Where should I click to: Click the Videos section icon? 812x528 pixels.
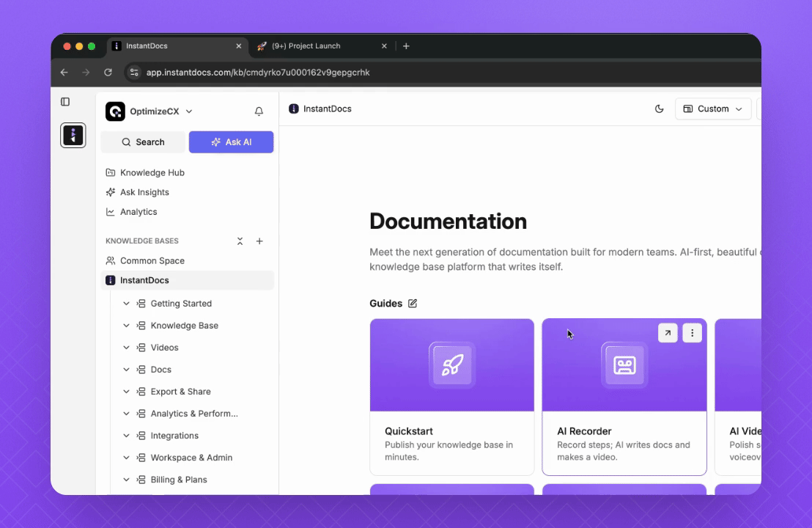(x=141, y=348)
